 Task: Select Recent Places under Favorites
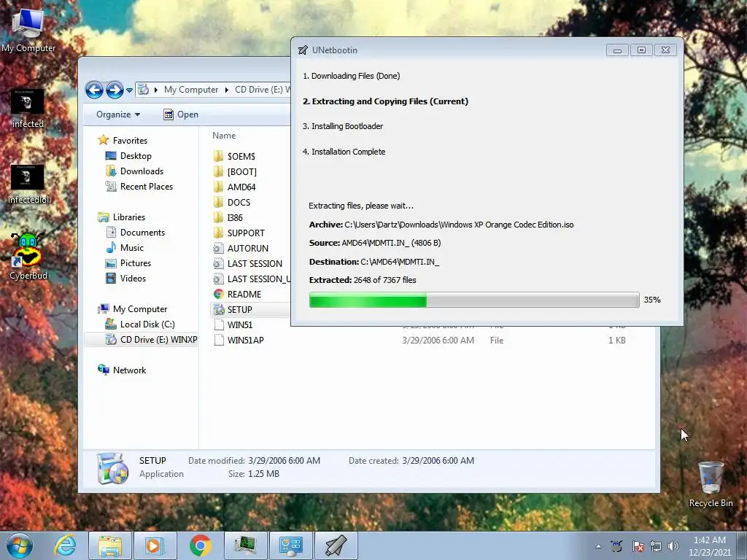[x=139, y=186]
